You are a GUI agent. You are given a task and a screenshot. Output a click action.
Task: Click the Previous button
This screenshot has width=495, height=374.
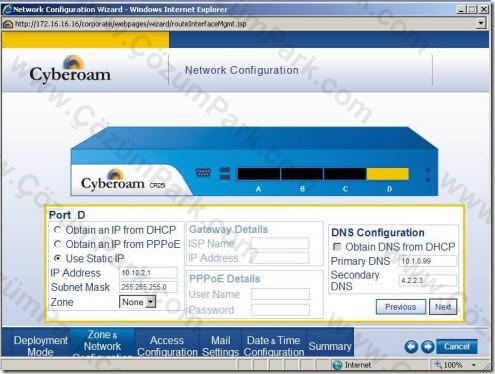click(x=401, y=307)
